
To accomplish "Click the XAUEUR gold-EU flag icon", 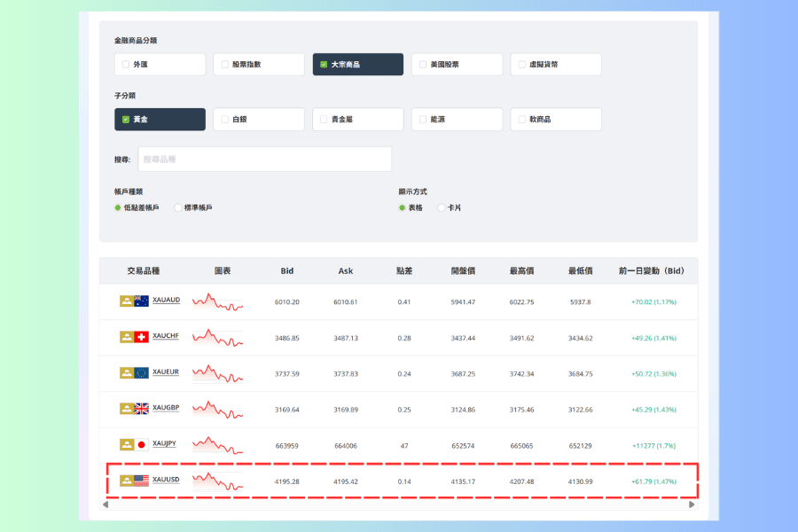I will coord(135,372).
